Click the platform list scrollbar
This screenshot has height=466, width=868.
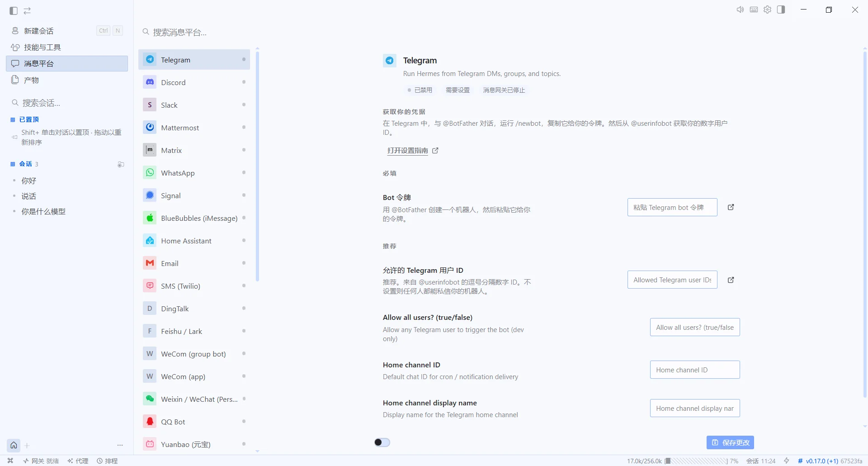coord(257,166)
